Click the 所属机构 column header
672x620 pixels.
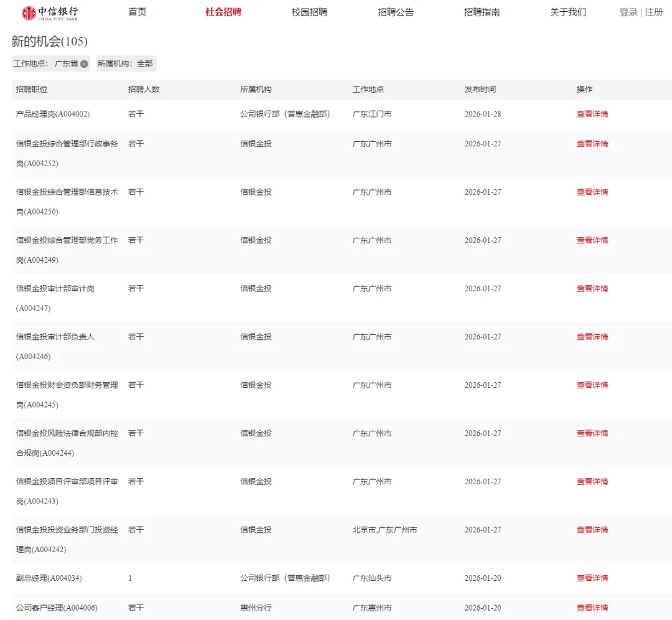coord(256,90)
